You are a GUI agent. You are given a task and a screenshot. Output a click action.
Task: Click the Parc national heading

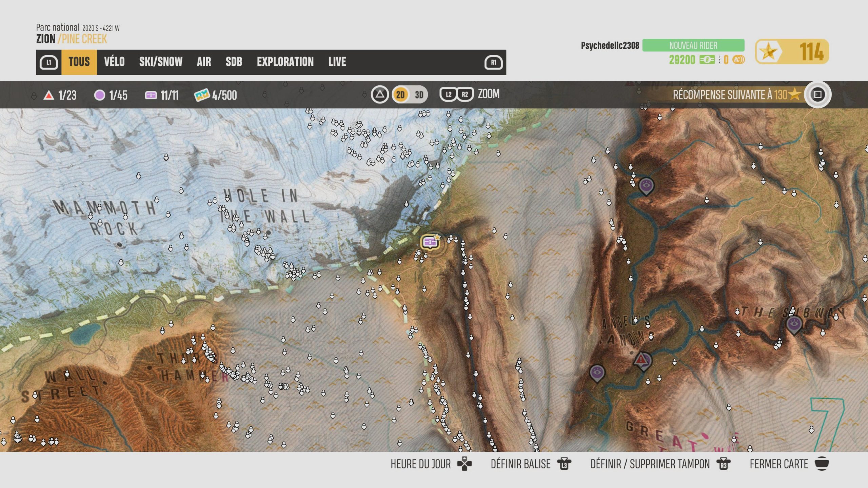58,27
